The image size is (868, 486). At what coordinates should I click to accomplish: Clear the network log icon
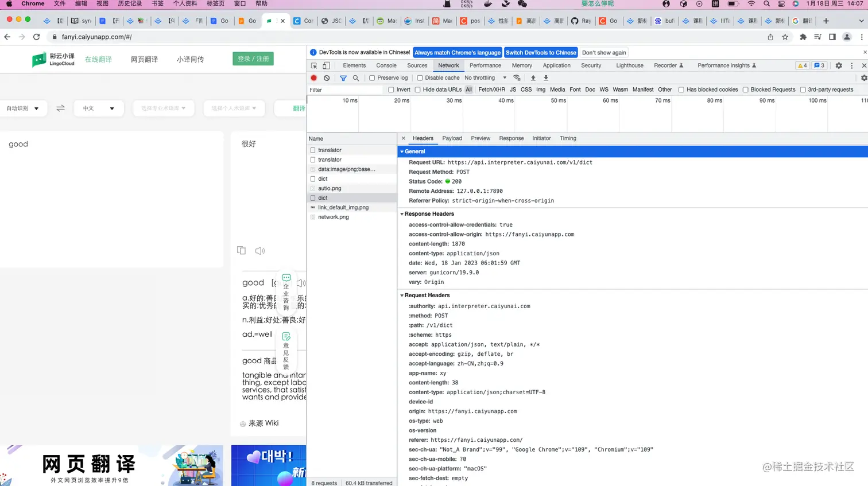click(x=327, y=77)
